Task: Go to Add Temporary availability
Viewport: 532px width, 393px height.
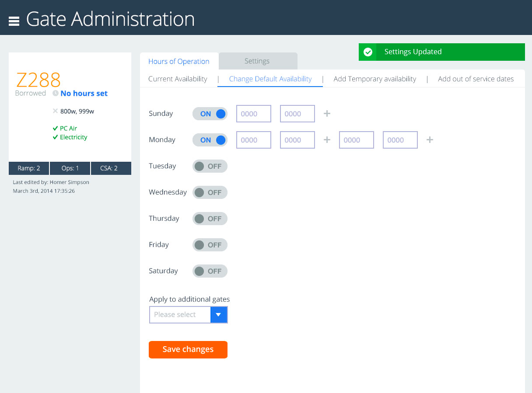Action: click(375, 79)
